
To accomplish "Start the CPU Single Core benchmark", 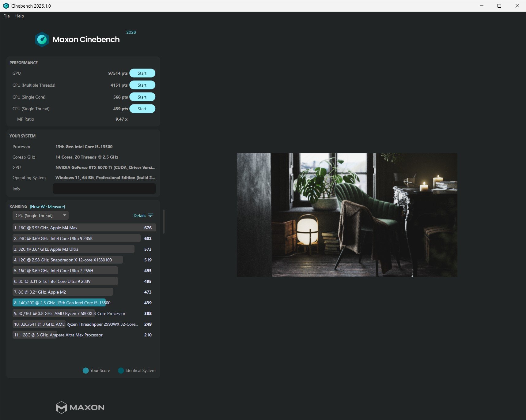I will click(142, 97).
